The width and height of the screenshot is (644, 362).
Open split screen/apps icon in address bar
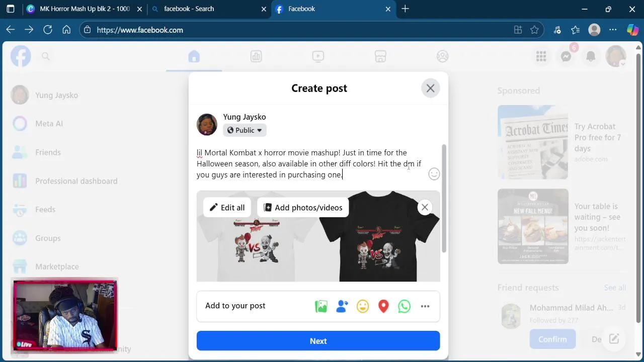[518, 30]
